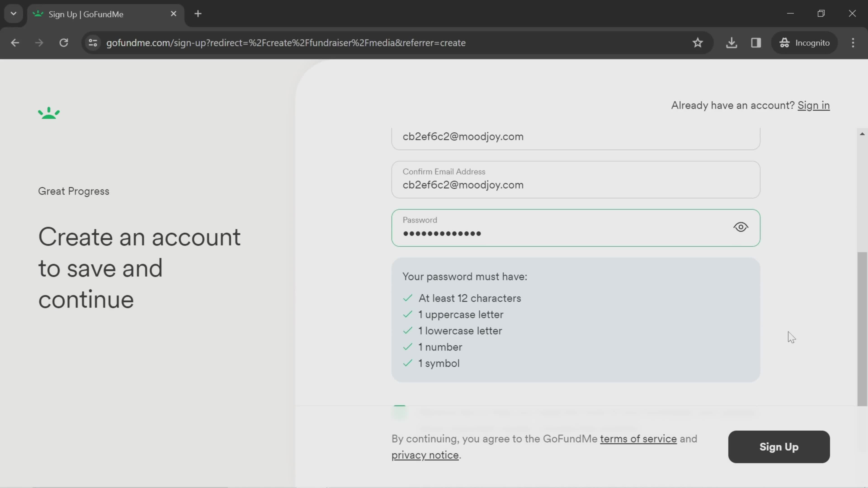The image size is (868, 488).
Task: Close the browser window
Action: pos(852,14)
